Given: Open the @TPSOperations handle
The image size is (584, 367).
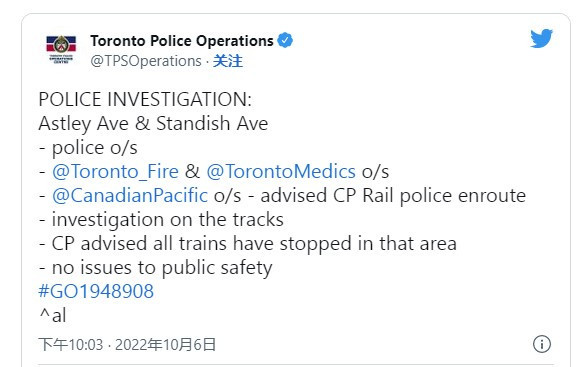Looking at the screenshot, I should (x=146, y=61).
